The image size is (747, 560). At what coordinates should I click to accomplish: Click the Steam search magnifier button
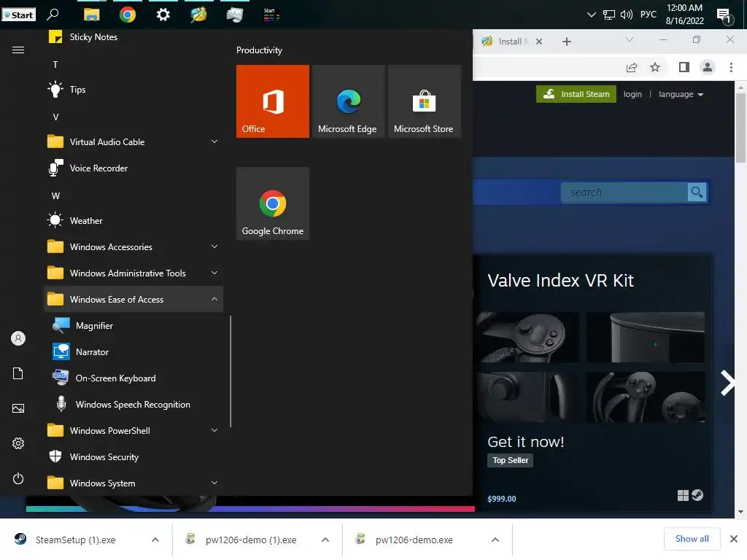(697, 192)
